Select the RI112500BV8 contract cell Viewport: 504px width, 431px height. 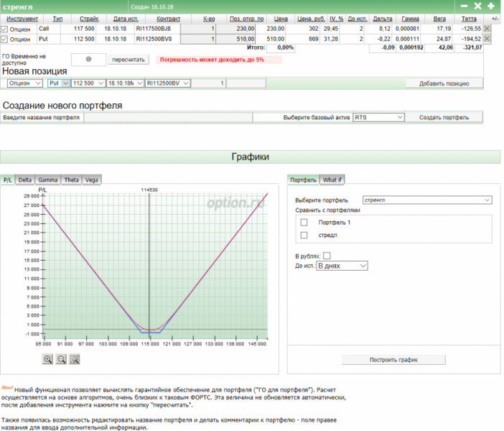[154, 39]
